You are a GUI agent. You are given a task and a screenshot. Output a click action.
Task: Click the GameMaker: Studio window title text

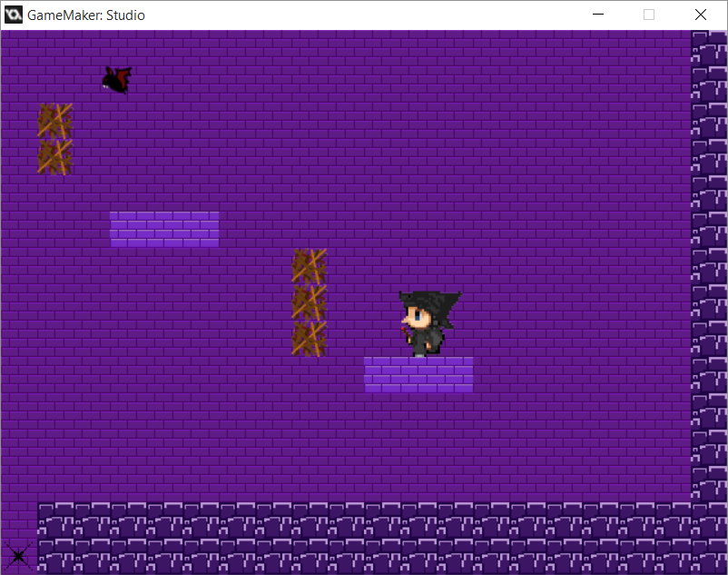click(86, 15)
